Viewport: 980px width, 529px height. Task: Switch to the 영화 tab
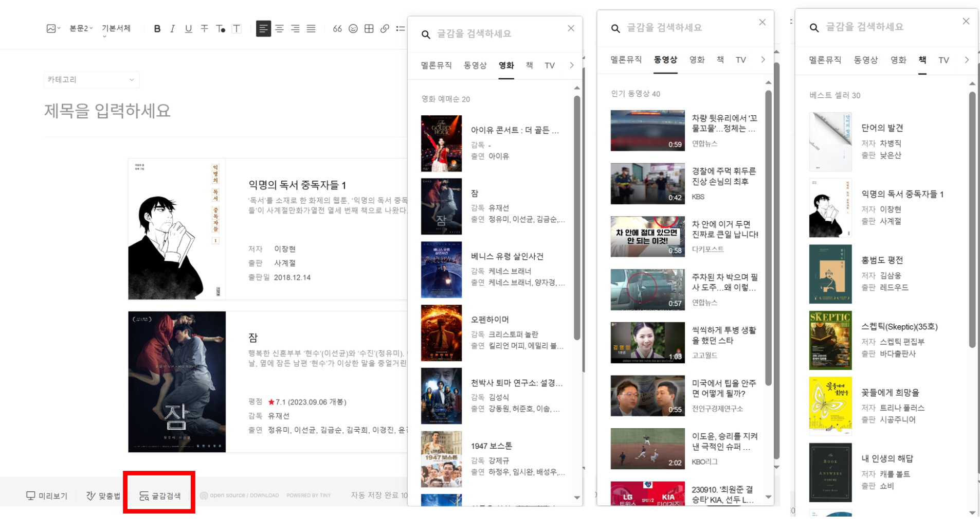[x=506, y=65]
